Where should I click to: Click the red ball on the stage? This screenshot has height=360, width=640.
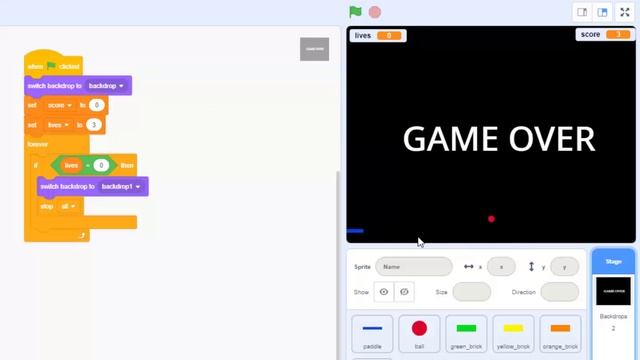(x=491, y=219)
